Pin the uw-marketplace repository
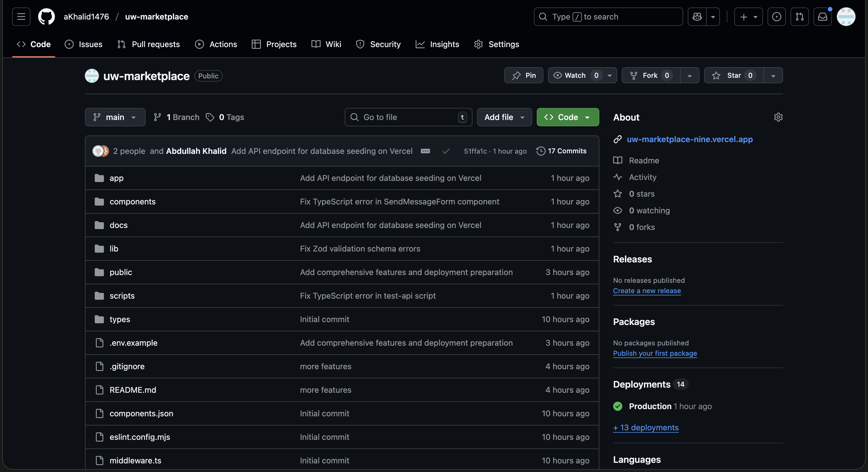The width and height of the screenshot is (868, 472). [524, 75]
